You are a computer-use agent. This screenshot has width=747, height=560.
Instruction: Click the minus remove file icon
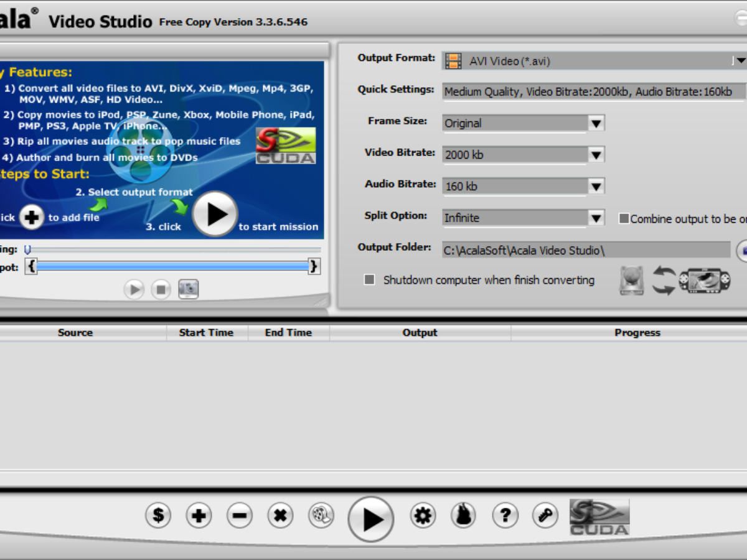coord(240,516)
